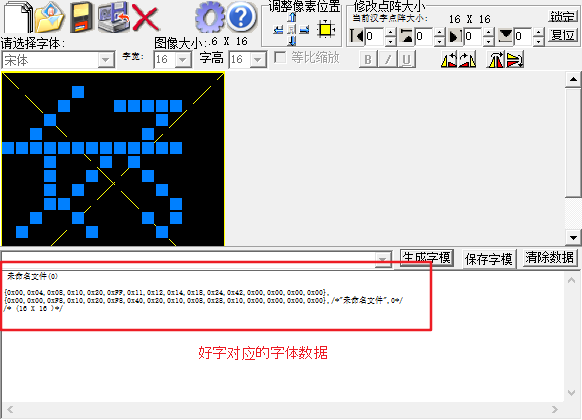Open an image file with folder icon
582x420 pixels.
50,17
